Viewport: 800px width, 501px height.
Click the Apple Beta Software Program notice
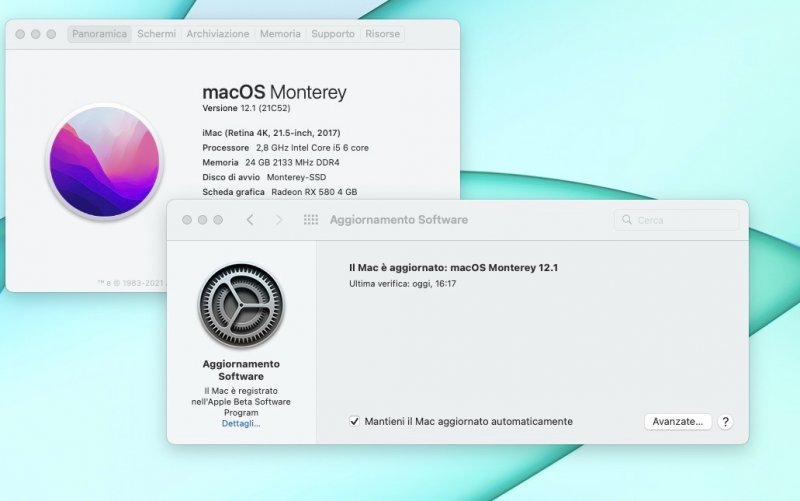click(241, 402)
